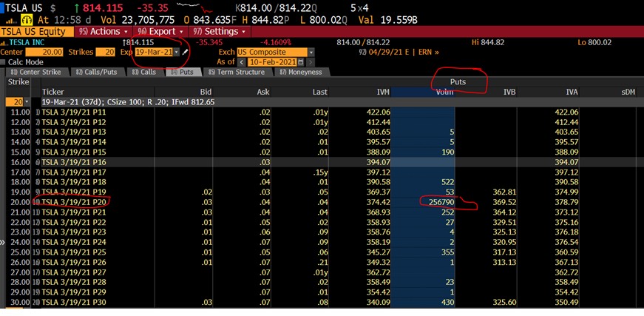Toggle the Calc Mode checkbox
This screenshot has width=644, height=316.
coord(3,62)
